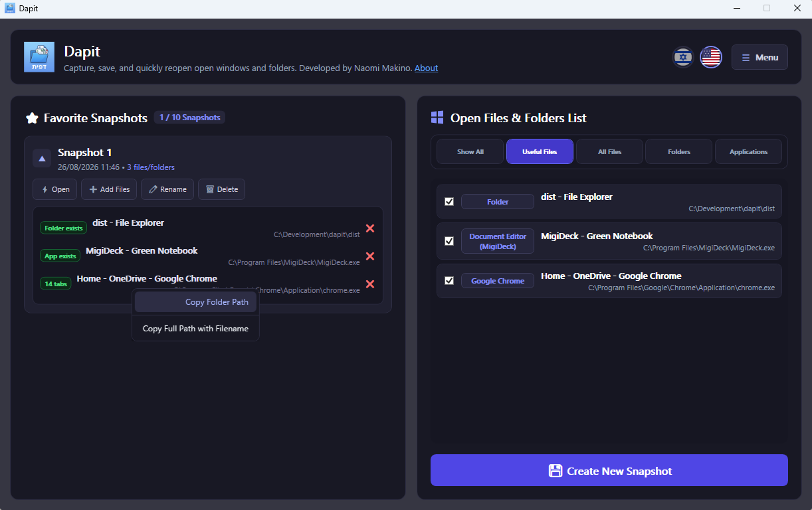Click the App exists badge
This screenshot has height=510, width=812.
[60, 256]
